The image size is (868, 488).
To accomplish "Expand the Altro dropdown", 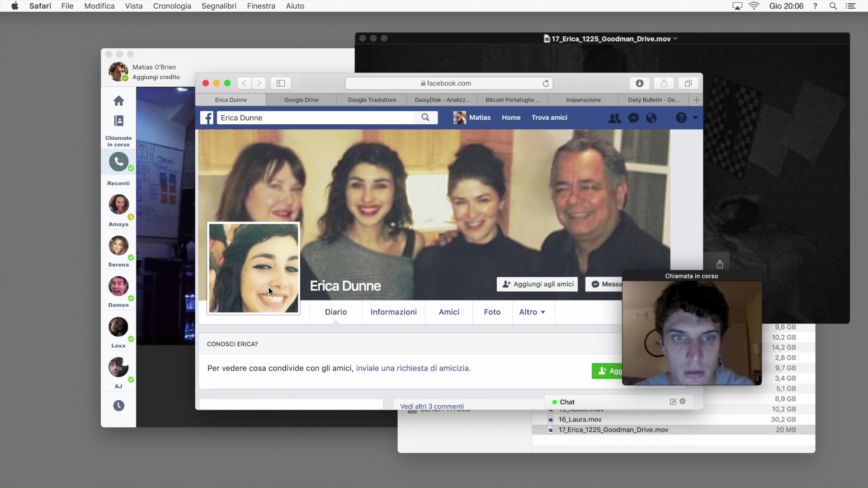I will point(532,312).
